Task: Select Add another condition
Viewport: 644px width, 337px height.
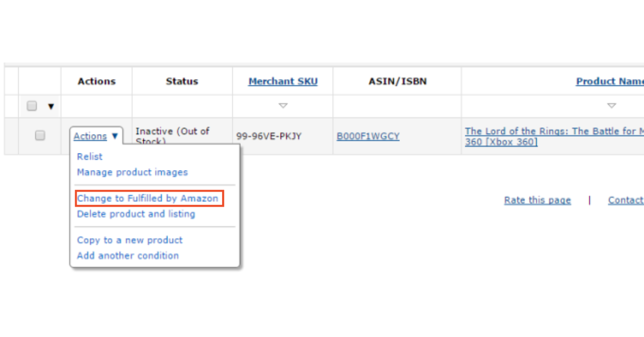Action: (x=128, y=256)
